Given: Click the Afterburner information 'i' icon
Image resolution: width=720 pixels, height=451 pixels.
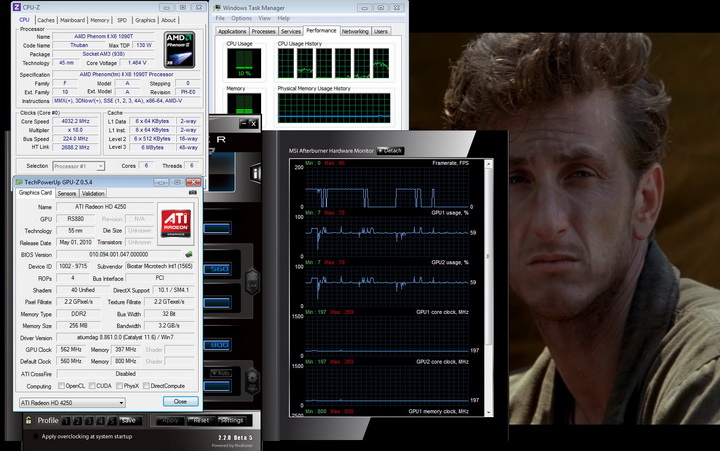Looking at the screenshot, I should click(255, 173).
